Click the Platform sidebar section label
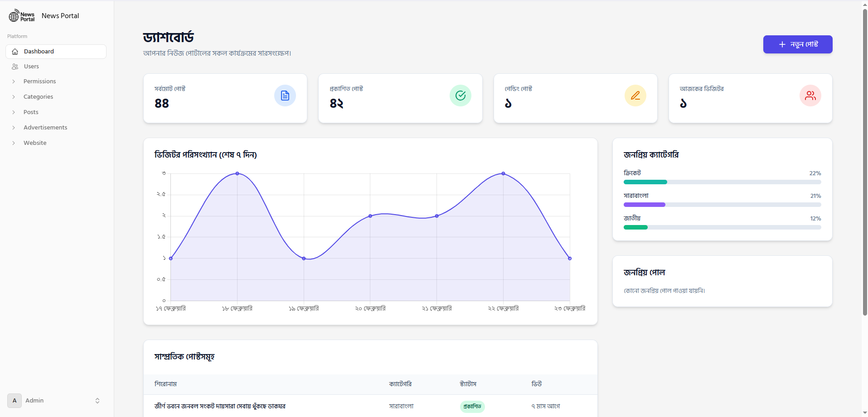The height and width of the screenshot is (417, 868). [x=17, y=36]
